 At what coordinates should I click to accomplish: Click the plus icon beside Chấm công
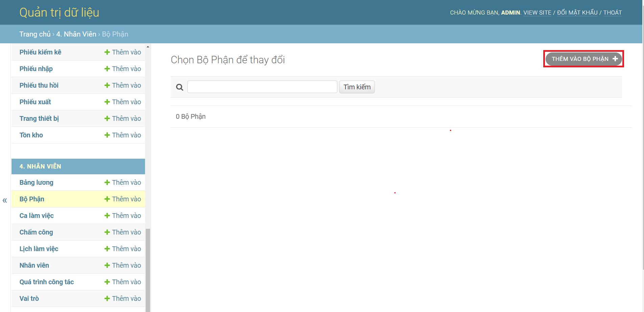(107, 232)
